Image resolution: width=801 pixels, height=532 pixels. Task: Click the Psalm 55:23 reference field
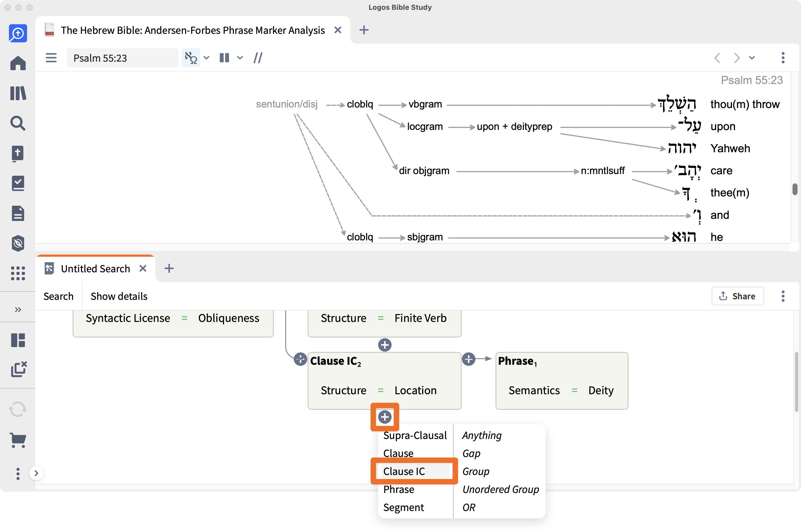coord(122,58)
